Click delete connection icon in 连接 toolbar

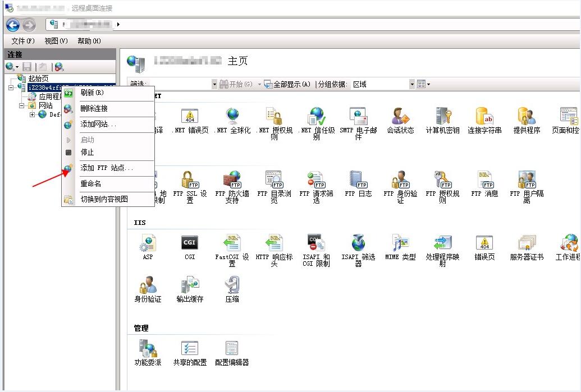(59, 67)
